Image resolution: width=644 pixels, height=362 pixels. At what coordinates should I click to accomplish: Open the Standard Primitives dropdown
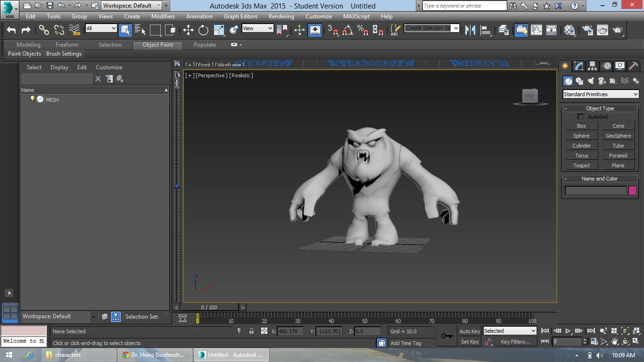[x=601, y=94]
